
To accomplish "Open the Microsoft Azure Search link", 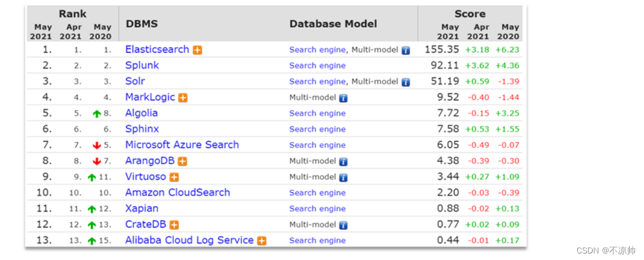I will point(182,145).
